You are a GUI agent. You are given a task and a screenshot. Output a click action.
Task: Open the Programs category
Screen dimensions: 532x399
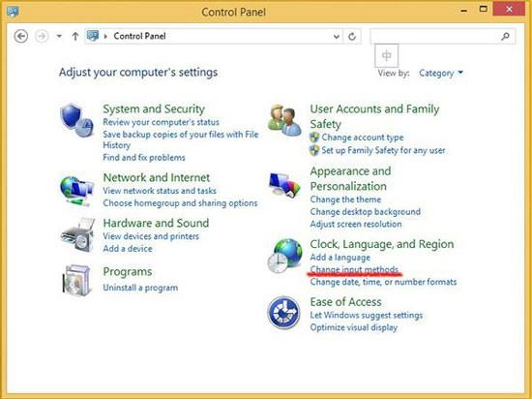[128, 272]
